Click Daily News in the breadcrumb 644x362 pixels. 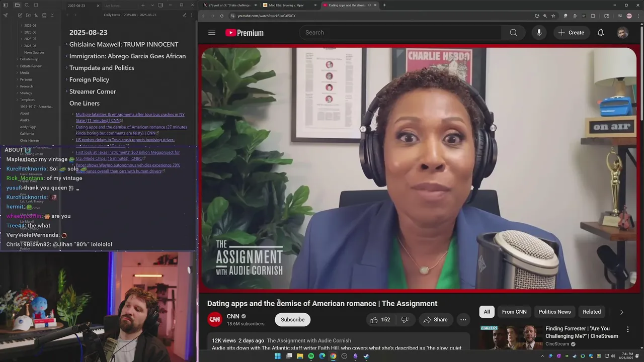pyautogui.click(x=112, y=15)
